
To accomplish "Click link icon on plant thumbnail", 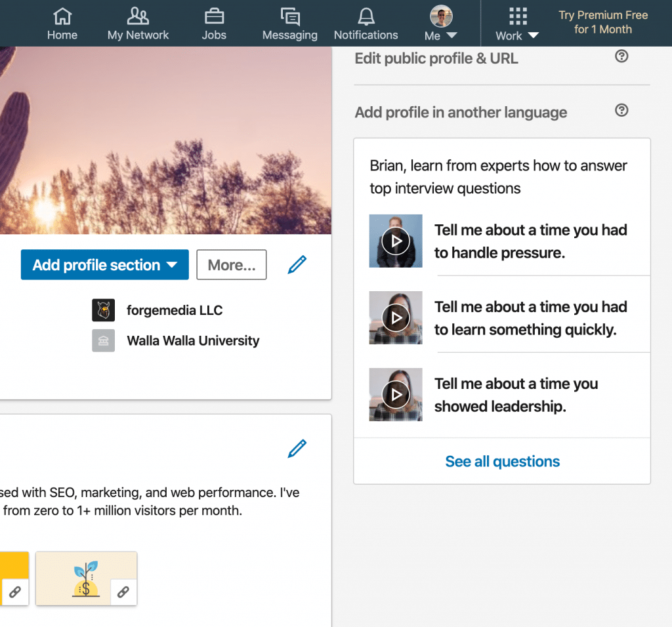I will [123, 592].
